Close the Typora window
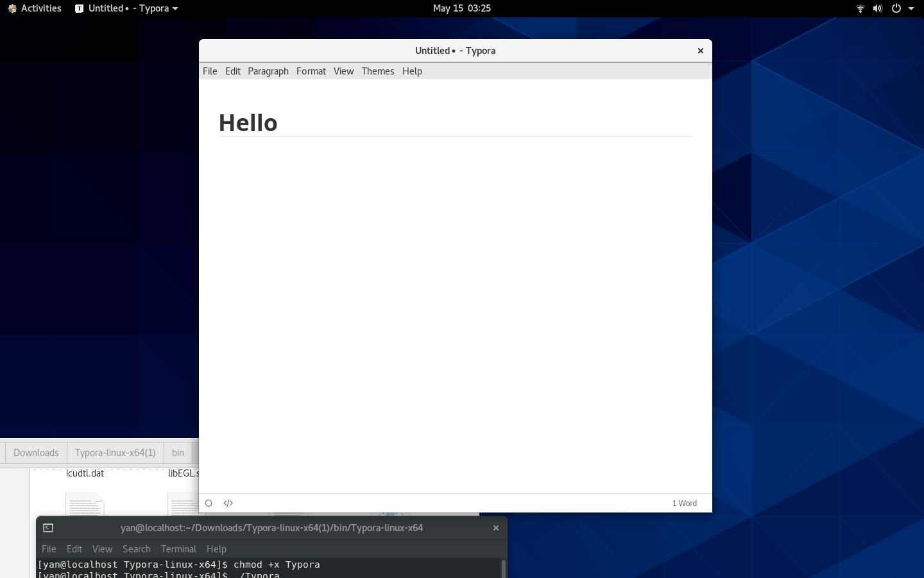This screenshot has height=578, width=924. (x=701, y=51)
